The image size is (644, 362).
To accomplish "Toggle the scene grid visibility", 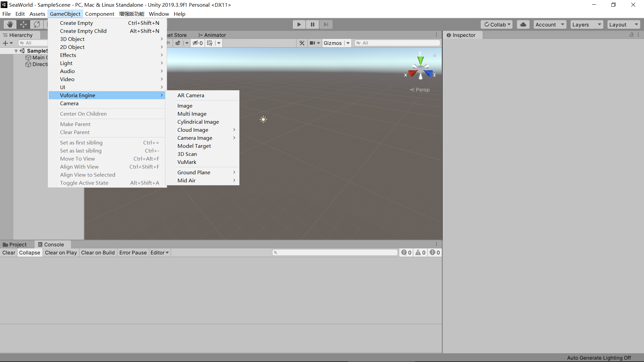I will tap(209, 43).
